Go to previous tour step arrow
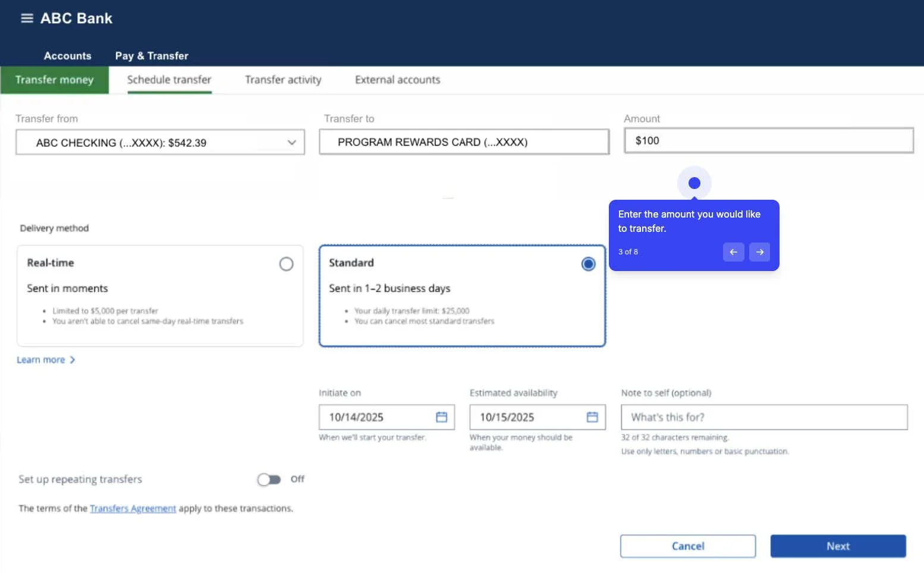924x573 pixels. click(733, 252)
